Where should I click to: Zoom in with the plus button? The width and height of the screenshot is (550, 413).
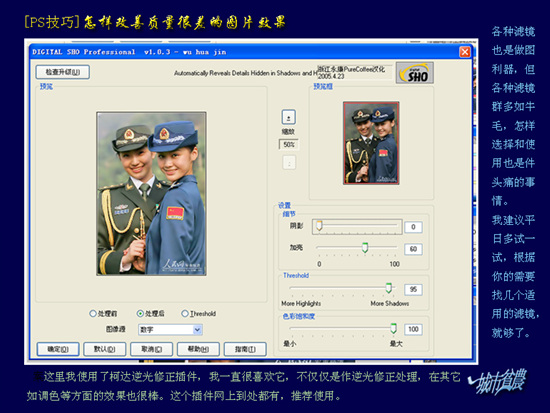pyautogui.click(x=288, y=117)
